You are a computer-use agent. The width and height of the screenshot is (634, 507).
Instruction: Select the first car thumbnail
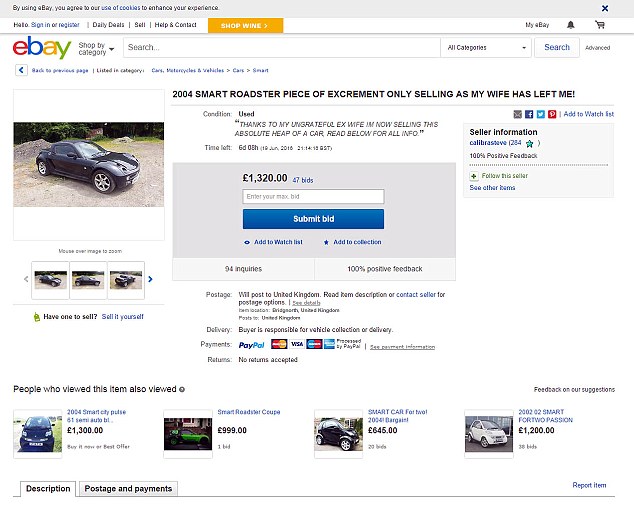point(51,280)
